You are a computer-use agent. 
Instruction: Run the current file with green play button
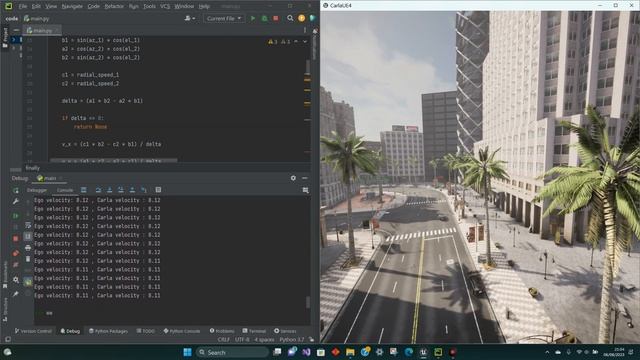[x=253, y=18]
